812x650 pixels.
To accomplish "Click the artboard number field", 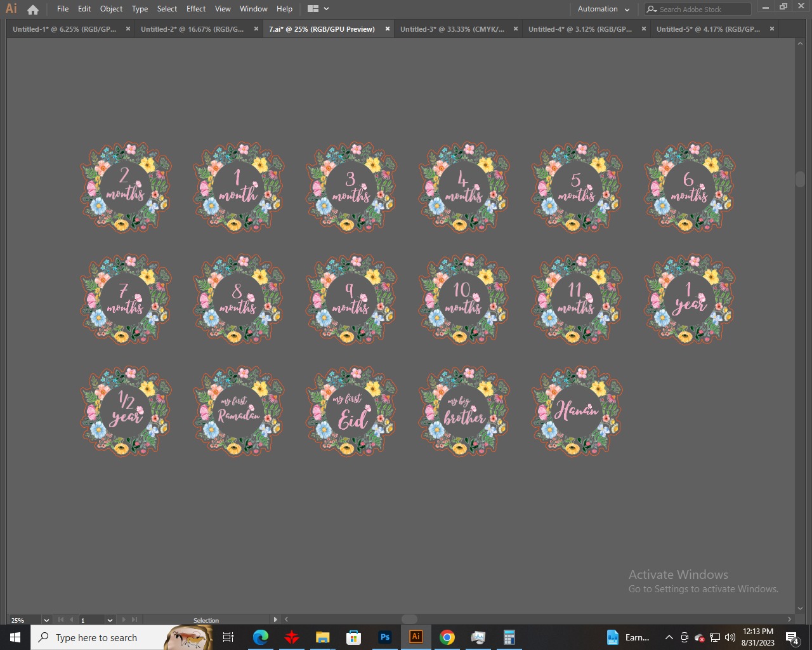I will (x=92, y=620).
